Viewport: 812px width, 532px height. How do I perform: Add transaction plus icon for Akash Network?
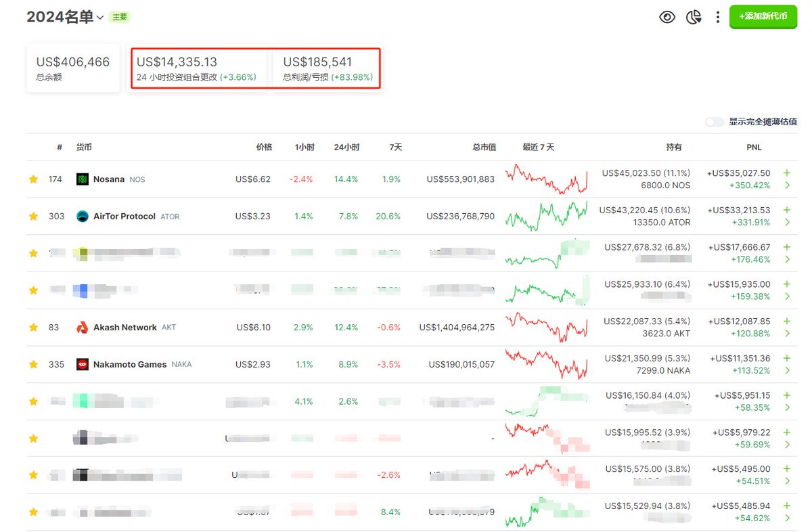point(787,321)
